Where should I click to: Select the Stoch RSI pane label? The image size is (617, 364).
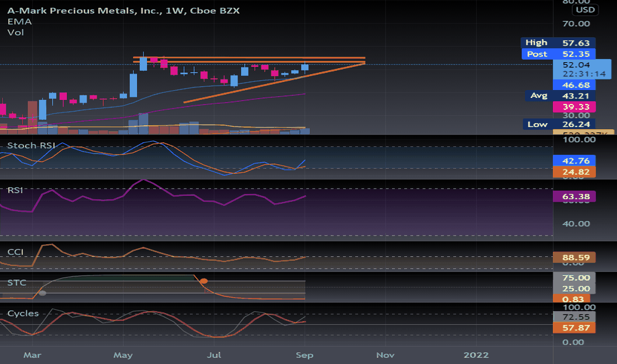click(x=31, y=146)
